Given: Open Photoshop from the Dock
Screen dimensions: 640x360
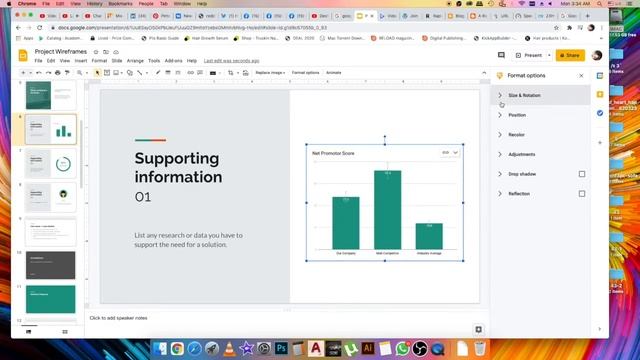Looking at the screenshot, I should [281, 348].
